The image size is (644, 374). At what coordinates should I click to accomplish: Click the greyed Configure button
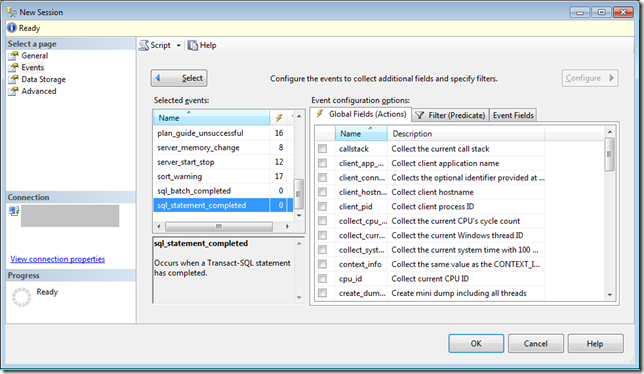[x=590, y=78]
